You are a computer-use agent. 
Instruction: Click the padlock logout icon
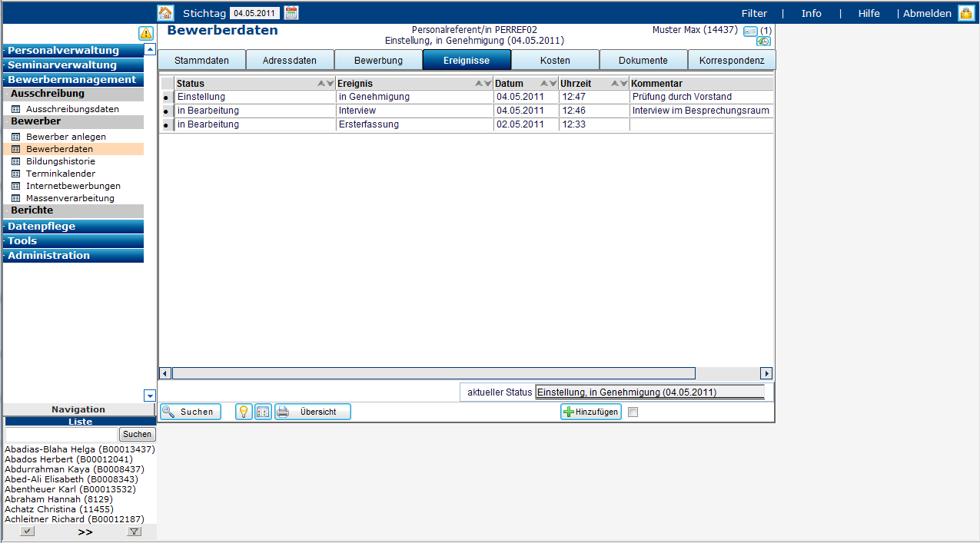[965, 13]
